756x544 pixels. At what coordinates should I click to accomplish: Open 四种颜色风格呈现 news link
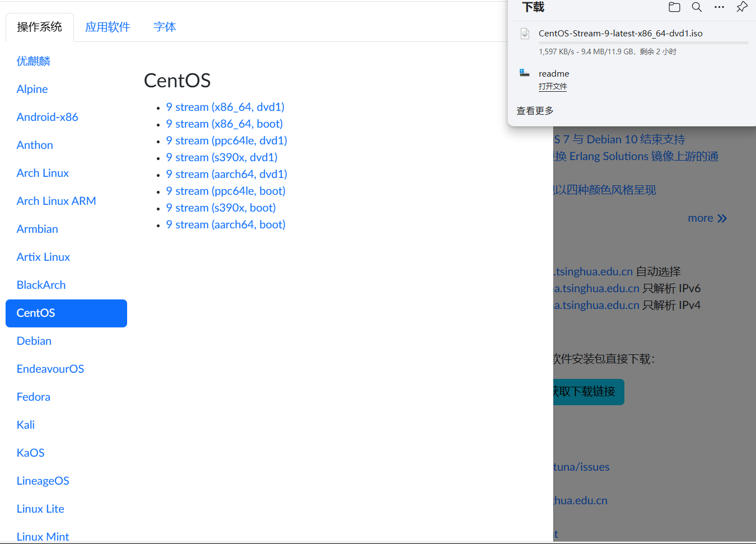pyautogui.click(x=605, y=190)
